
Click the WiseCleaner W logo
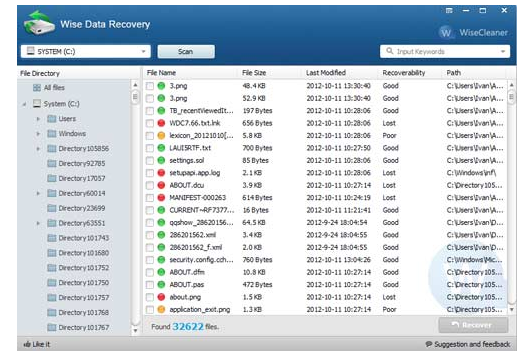pyautogui.click(x=446, y=32)
